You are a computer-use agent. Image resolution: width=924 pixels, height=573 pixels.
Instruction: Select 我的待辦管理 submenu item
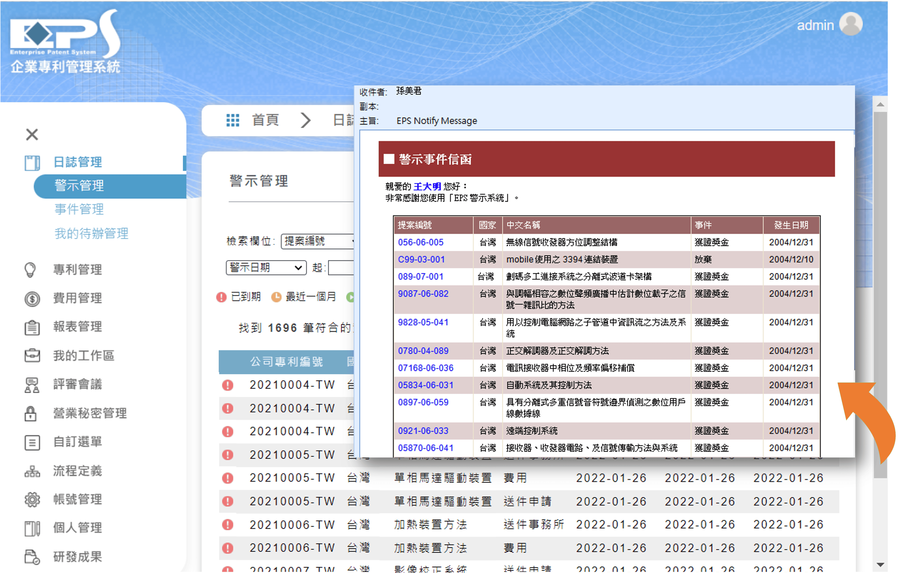coord(91,233)
